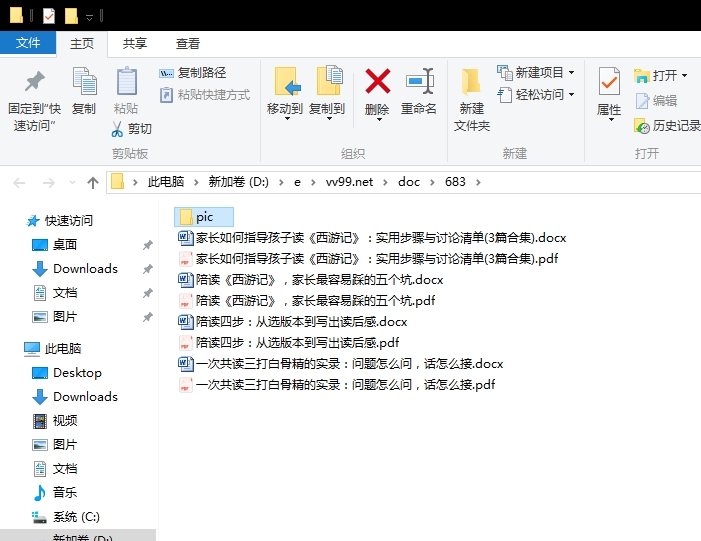This screenshot has height=541, width=701.
Task: Go to 新加卷 (D:) in address path
Action: 238,182
